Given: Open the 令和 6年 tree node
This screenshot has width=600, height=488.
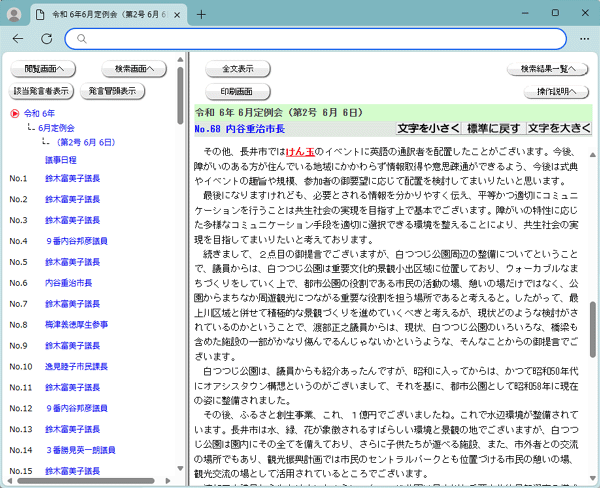Looking at the screenshot, I should [39, 113].
